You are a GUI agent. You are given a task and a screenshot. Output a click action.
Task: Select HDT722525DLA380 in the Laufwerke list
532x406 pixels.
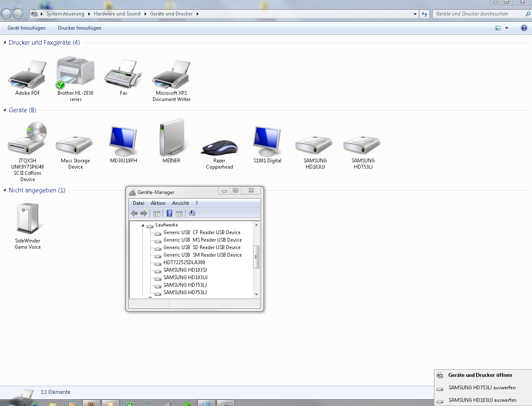(x=184, y=262)
